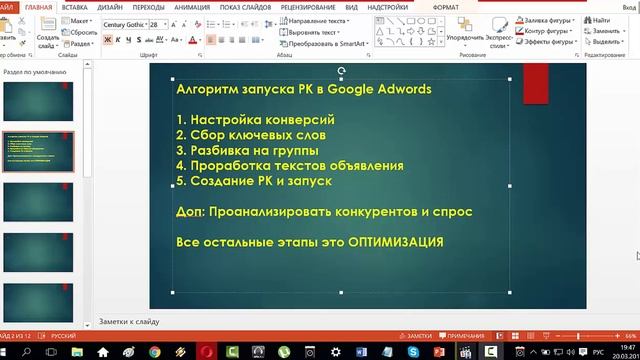Screen dimensions: 640x360
Task: Click the Найти find button
Action: pyautogui.click(x=597, y=20)
